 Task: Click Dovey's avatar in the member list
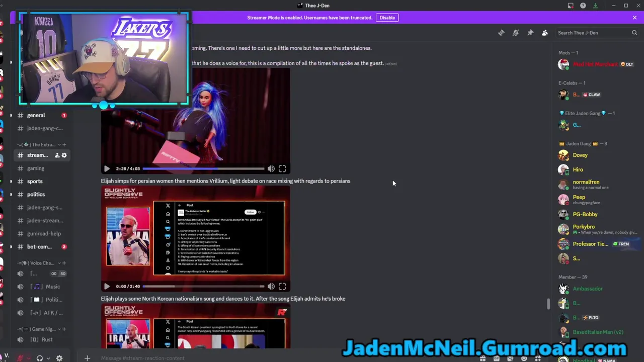[x=563, y=156]
